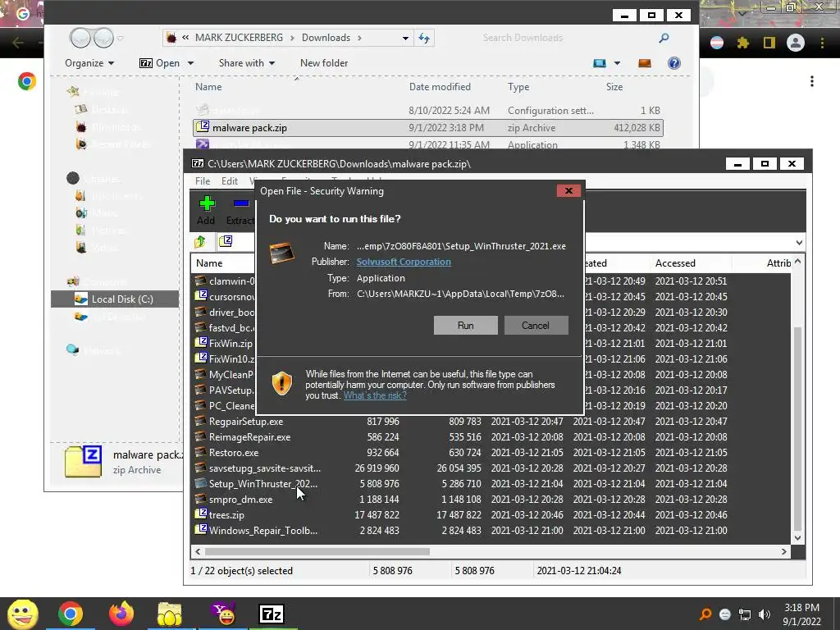
Task: Select savsetupg_savsite-savsit... in the archive list
Action: pos(265,468)
